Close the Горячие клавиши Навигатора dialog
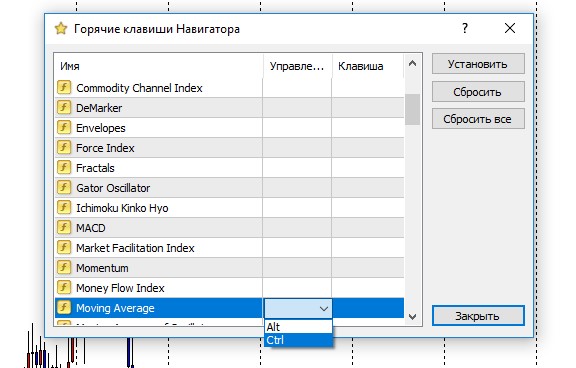The width and height of the screenshot is (576, 368). pyautogui.click(x=510, y=28)
